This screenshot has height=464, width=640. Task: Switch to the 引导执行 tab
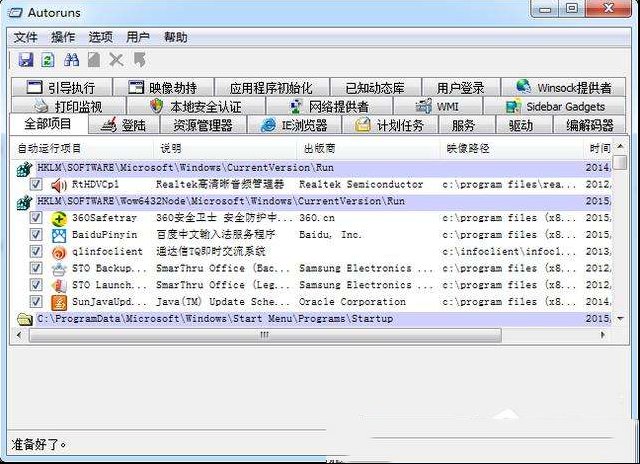[62, 87]
